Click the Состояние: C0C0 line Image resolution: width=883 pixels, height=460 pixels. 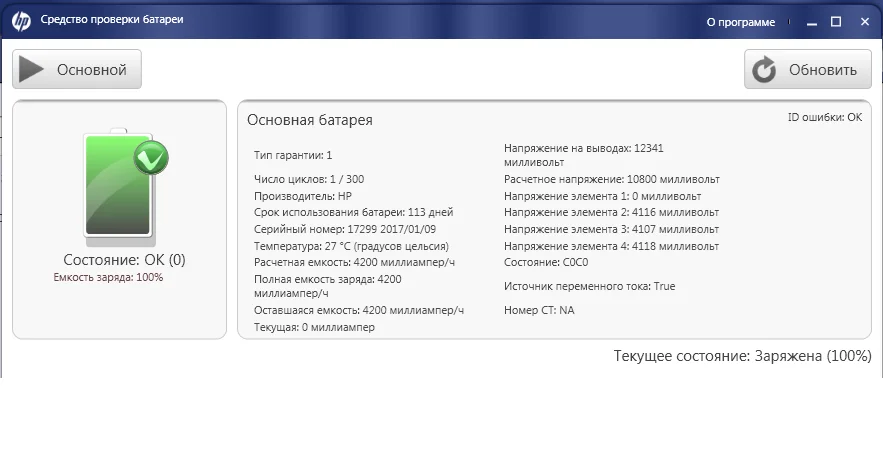tap(546, 262)
